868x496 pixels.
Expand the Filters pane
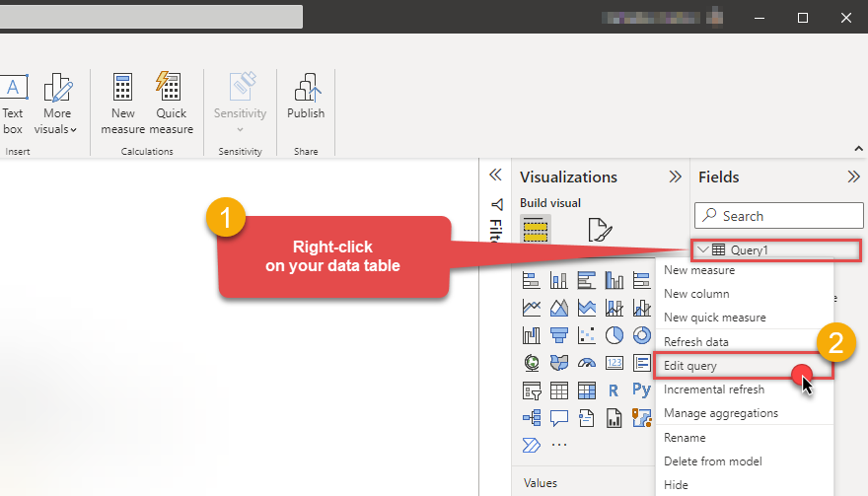[495, 176]
